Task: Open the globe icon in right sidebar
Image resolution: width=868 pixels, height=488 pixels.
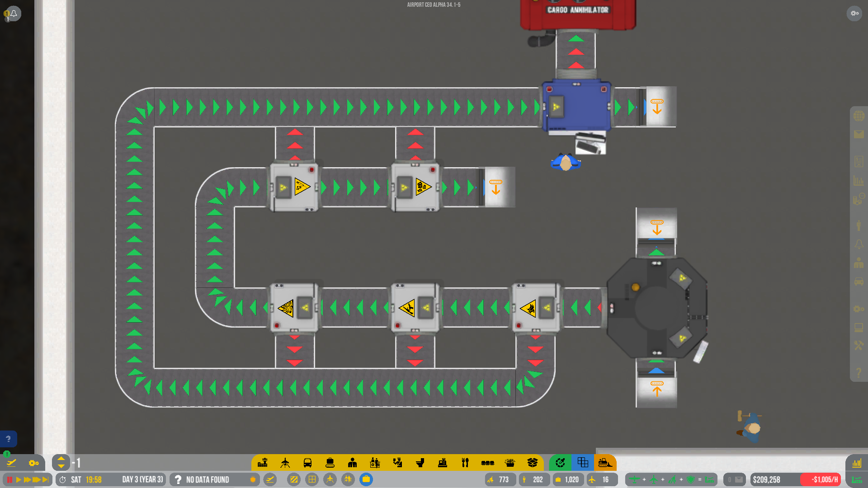Action: point(859,116)
